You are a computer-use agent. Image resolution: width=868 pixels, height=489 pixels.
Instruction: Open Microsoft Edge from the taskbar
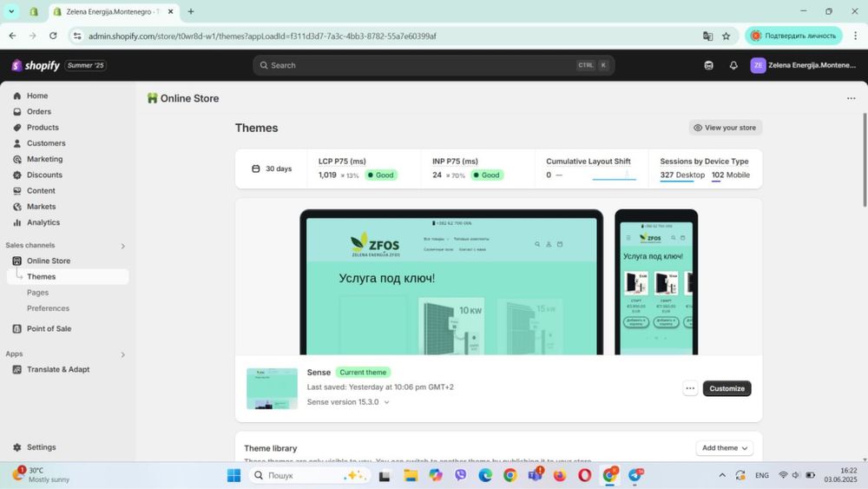click(485, 475)
